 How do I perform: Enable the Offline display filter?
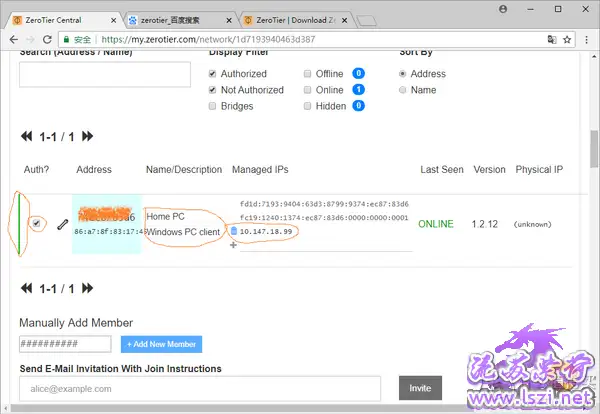click(307, 73)
